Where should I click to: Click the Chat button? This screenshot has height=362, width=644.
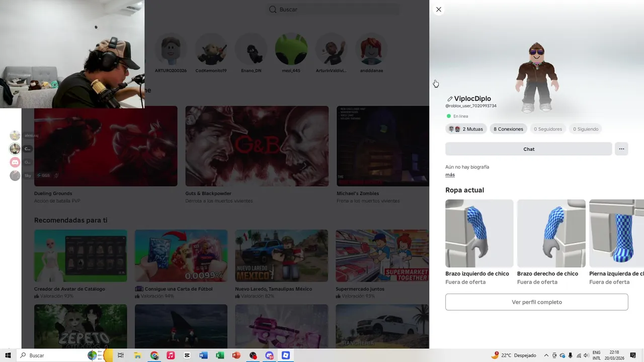[529, 149]
